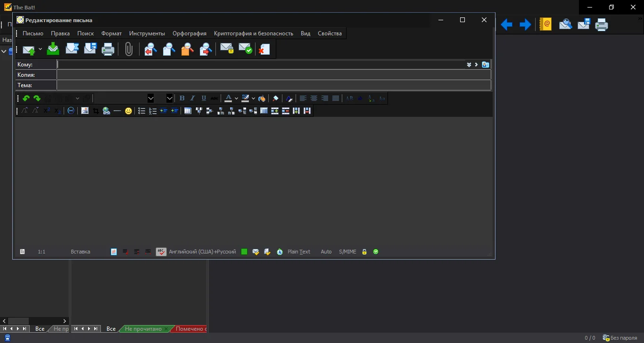644x343 pixels.
Task: Click the address book icon in main window toolbar
Action: click(x=545, y=24)
